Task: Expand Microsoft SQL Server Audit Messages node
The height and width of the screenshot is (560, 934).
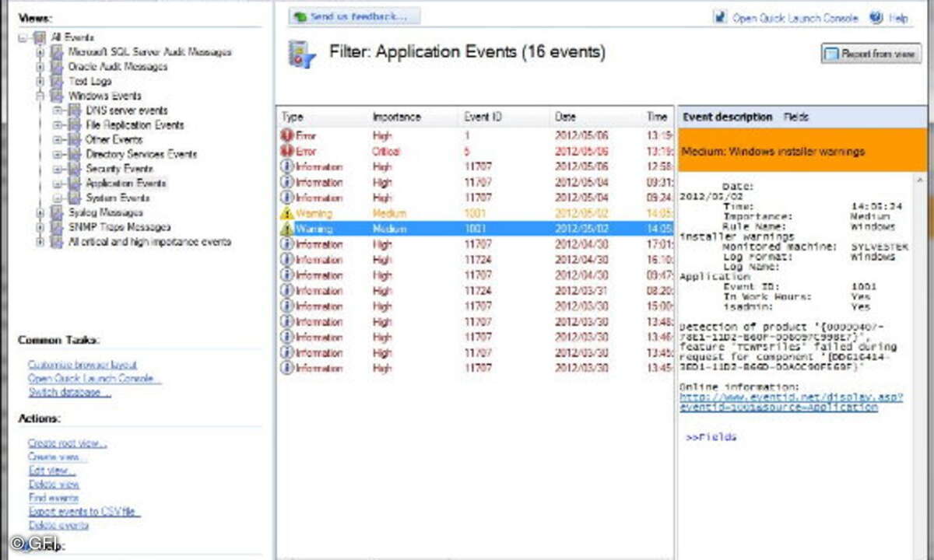Action: (x=40, y=52)
